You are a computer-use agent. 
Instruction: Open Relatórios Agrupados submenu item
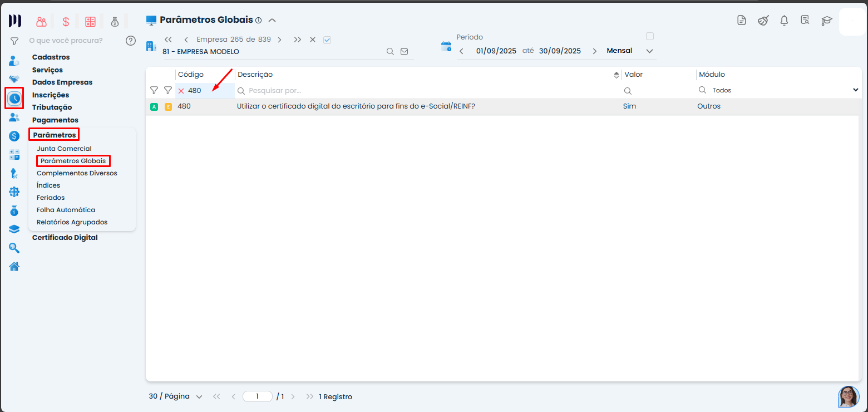pyautogui.click(x=72, y=222)
